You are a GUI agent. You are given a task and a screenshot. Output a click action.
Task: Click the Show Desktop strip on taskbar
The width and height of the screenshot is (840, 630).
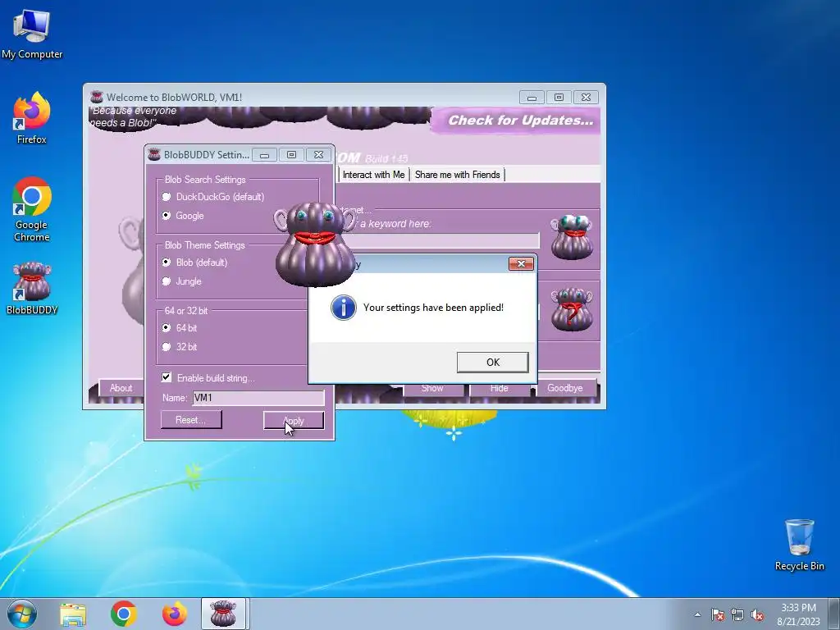(x=834, y=614)
